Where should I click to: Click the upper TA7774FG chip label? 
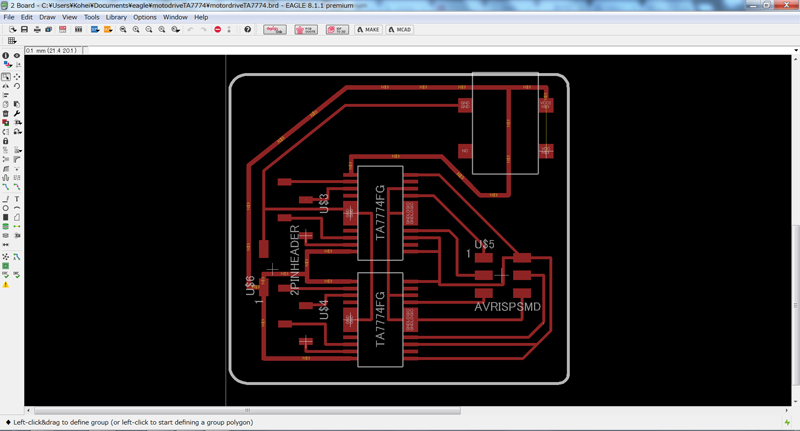pos(380,213)
